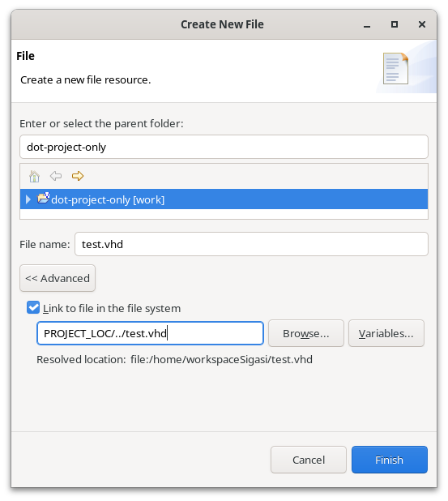Image resolution: width=448 pixels, height=501 pixels.
Task: Open the Browse... file chooser
Action: click(306, 333)
